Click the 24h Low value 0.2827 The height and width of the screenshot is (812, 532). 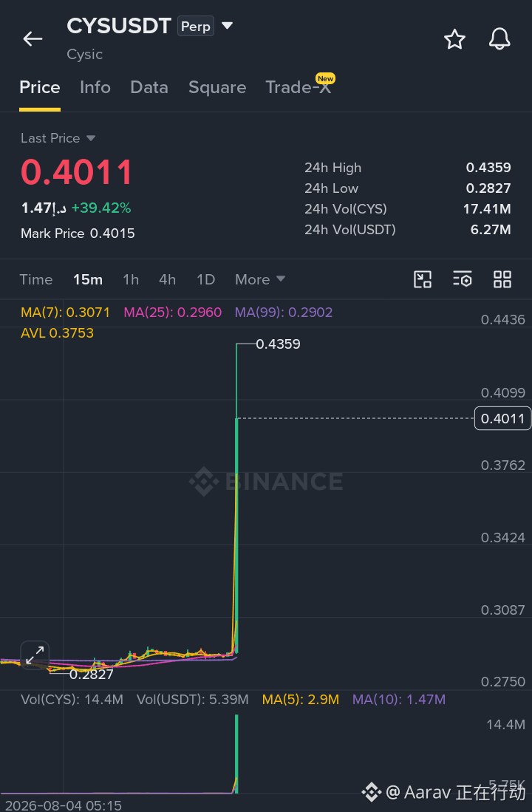click(488, 188)
